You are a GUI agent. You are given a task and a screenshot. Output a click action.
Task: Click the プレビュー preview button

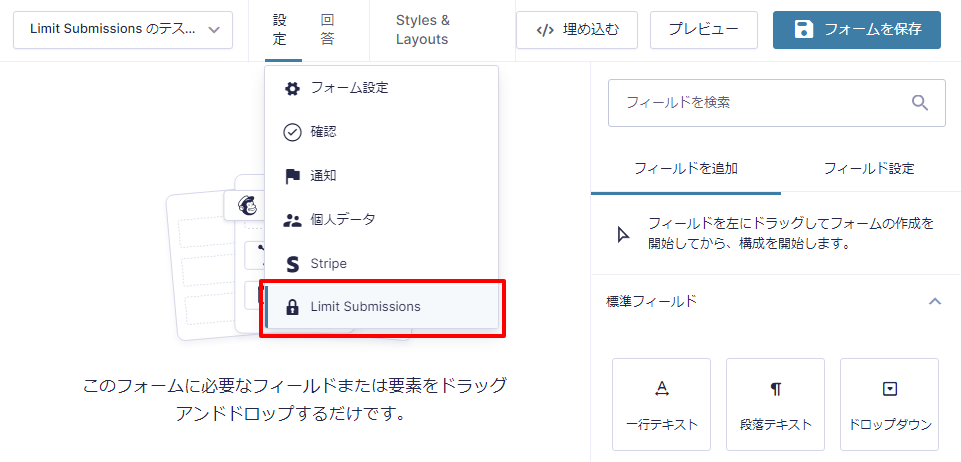pyautogui.click(x=703, y=30)
